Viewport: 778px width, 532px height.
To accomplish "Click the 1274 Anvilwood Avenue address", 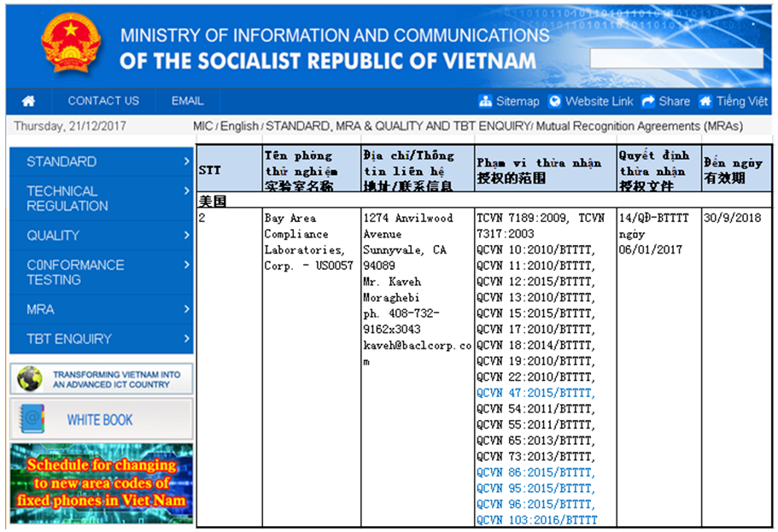I will pyautogui.click(x=408, y=225).
